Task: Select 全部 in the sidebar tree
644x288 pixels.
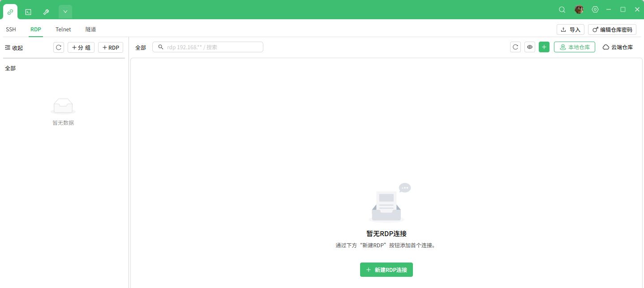Action: click(x=10, y=68)
